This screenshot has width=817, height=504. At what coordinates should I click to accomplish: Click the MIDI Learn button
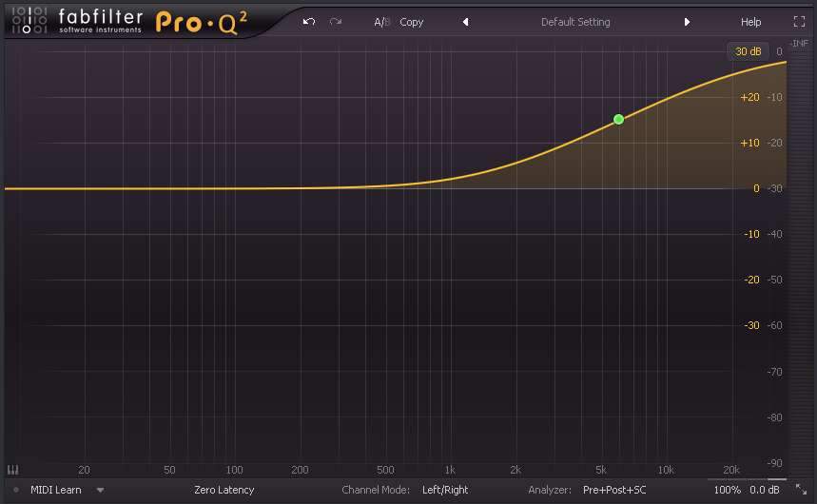pos(56,490)
